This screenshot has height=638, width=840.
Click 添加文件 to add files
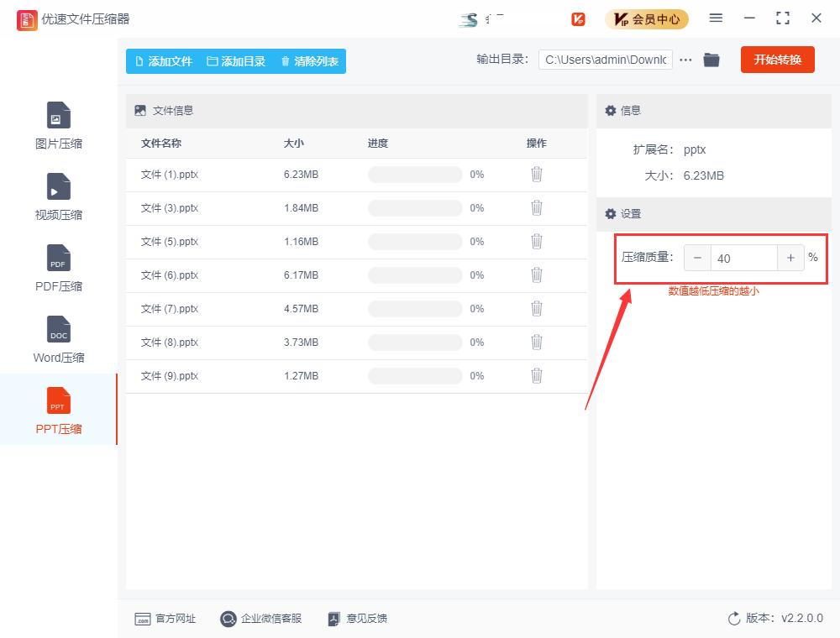point(163,60)
